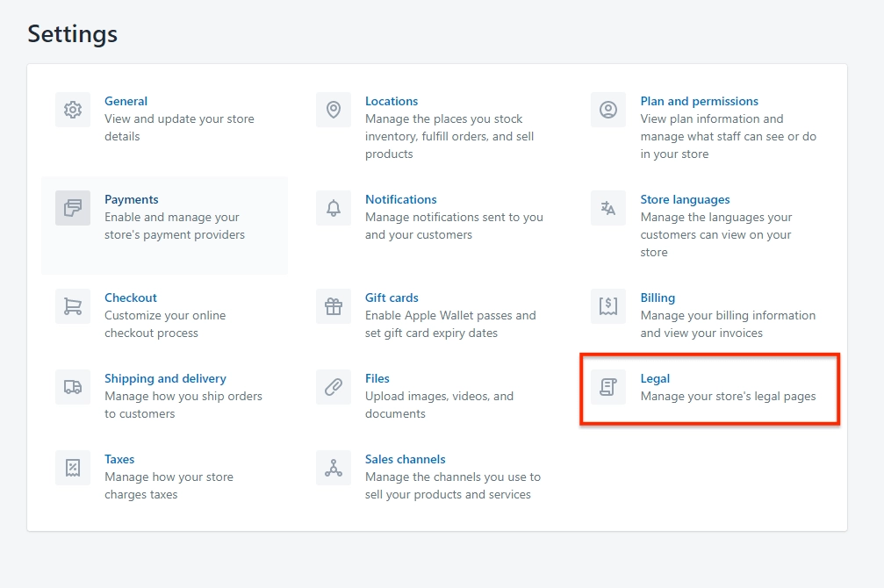Open Gift cards via the gift icon
884x588 pixels.
(334, 306)
